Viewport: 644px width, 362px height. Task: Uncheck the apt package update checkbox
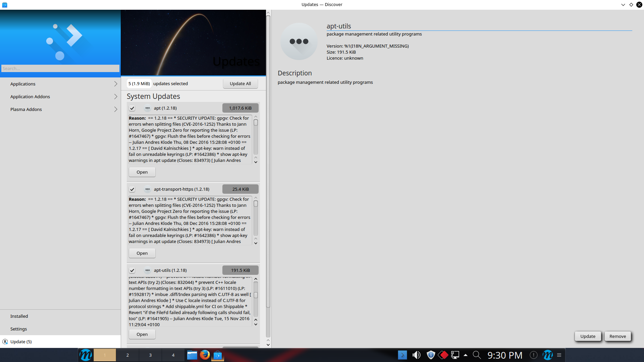pos(132,108)
